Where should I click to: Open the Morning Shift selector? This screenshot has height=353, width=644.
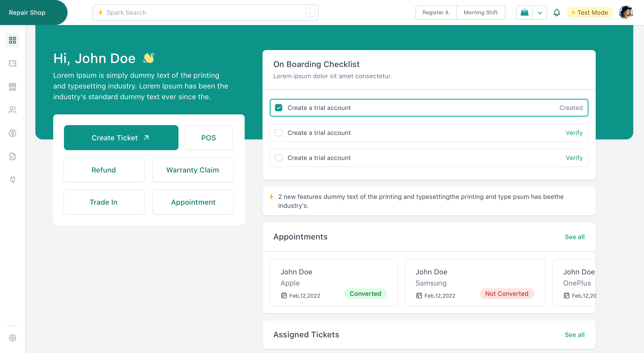click(x=481, y=13)
